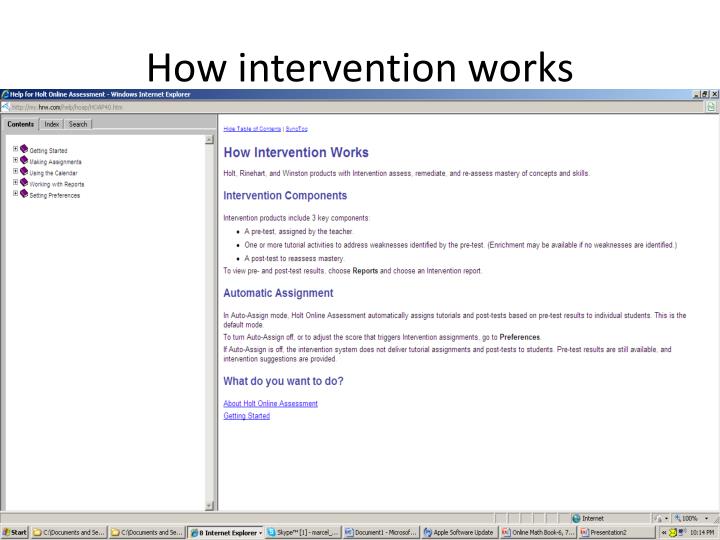The image size is (720, 540).
Task: Click the taskbar clock showing 10:14 PM
Action: tap(702, 533)
